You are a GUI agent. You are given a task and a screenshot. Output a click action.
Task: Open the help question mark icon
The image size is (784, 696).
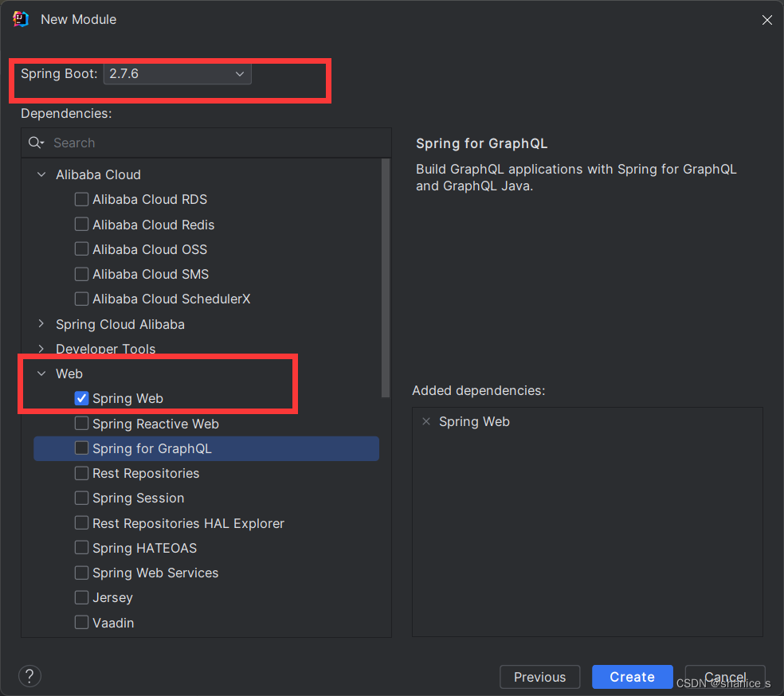29,676
